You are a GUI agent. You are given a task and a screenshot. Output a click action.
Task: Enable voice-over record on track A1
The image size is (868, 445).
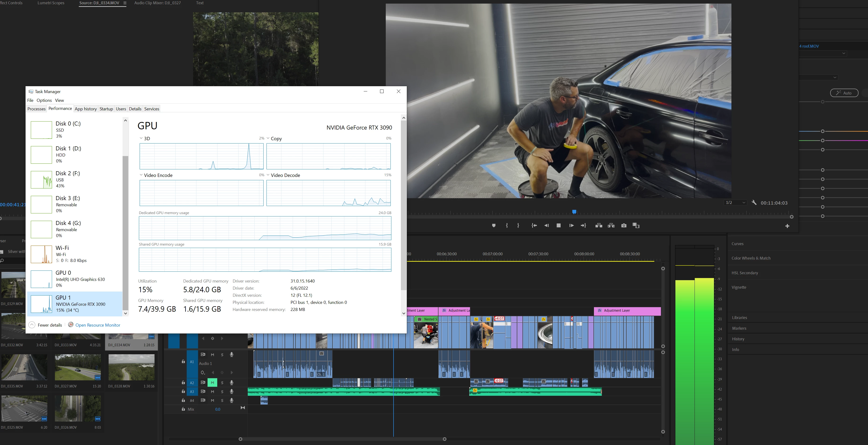pos(231,355)
